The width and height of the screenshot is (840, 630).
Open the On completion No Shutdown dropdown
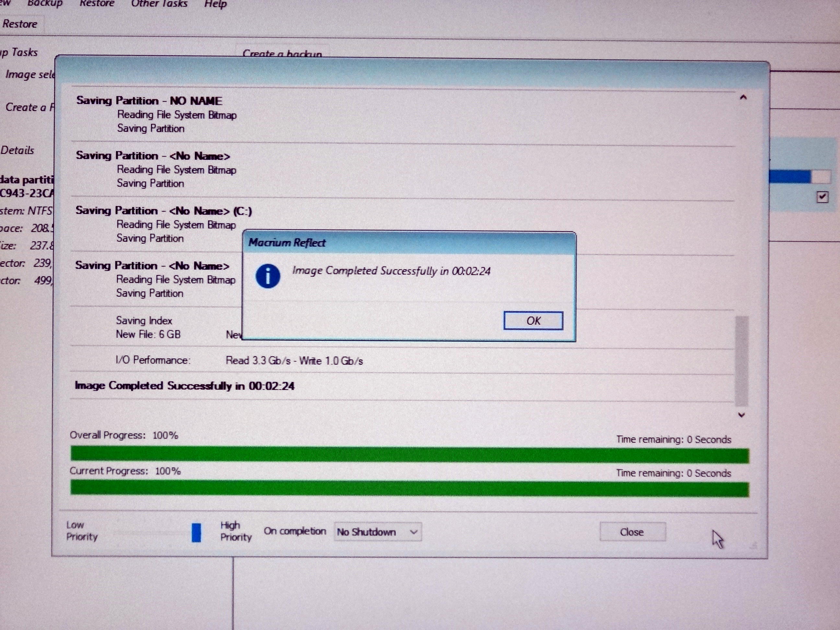click(x=378, y=532)
